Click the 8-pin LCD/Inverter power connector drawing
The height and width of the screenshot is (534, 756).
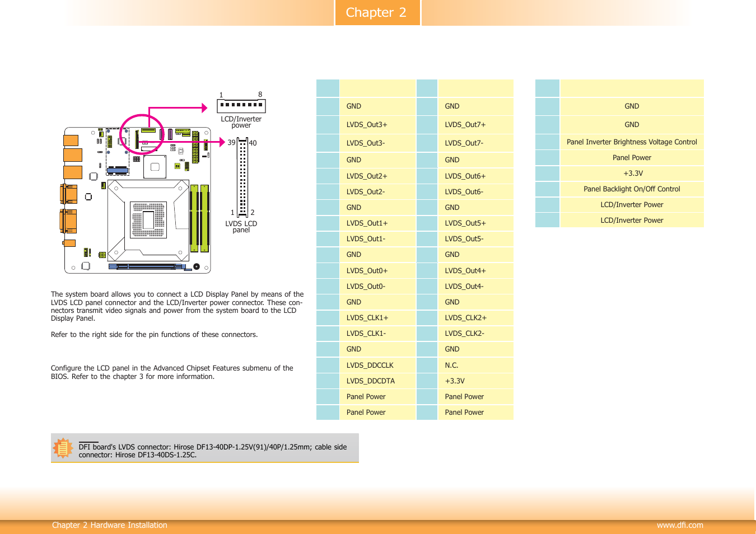tap(241, 105)
